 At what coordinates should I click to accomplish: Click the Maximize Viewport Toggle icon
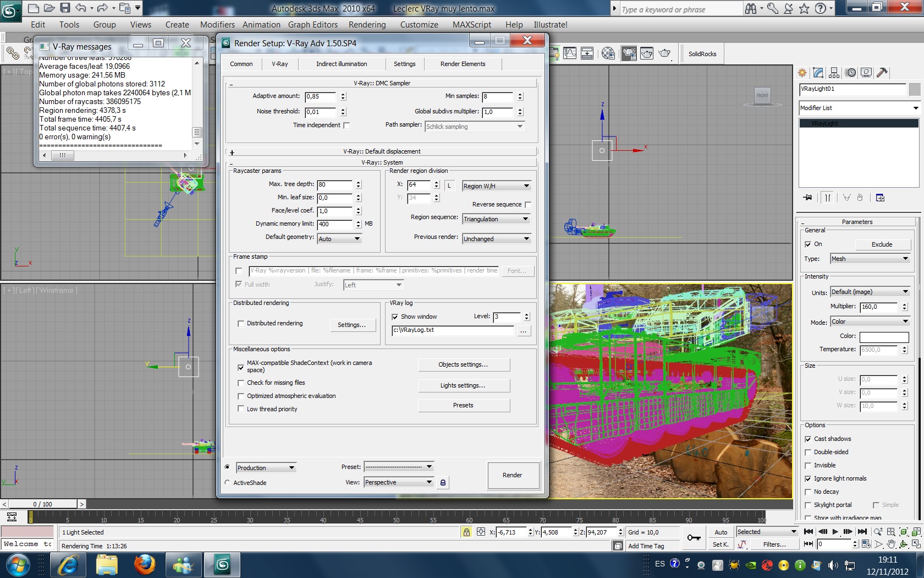coord(916,544)
